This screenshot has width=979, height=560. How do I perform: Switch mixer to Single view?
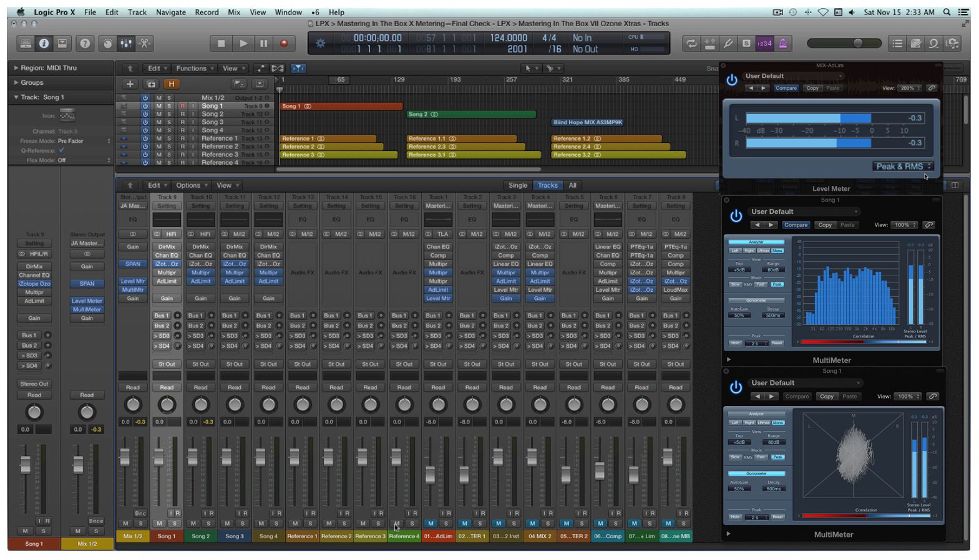[517, 185]
